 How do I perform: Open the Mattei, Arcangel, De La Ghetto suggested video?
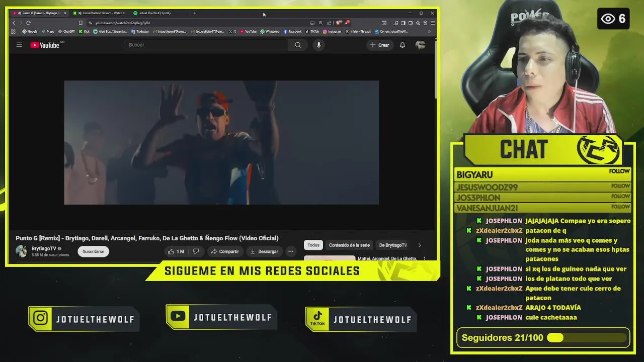coord(387,258)
